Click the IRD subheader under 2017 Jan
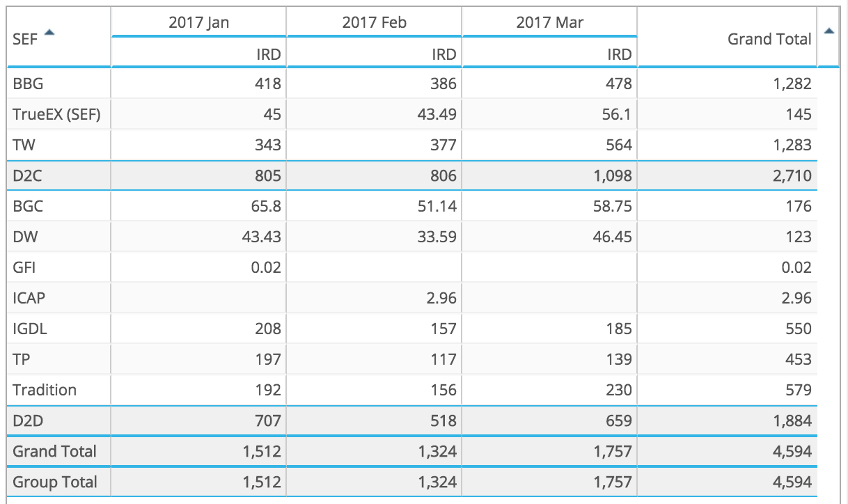The width and height of the screenshot is (848, 504). point(269,54)
